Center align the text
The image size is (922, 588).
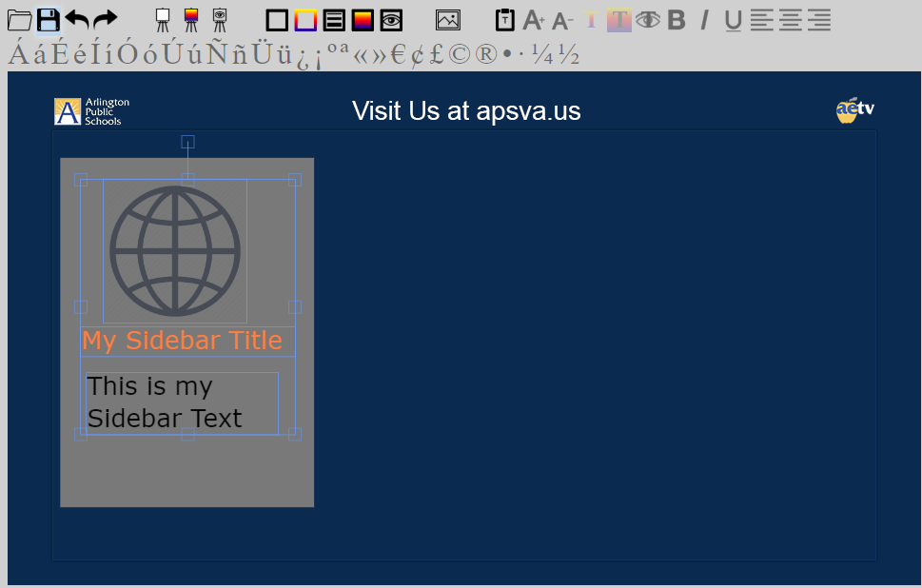pyautogui.click(x=789, y=19)
